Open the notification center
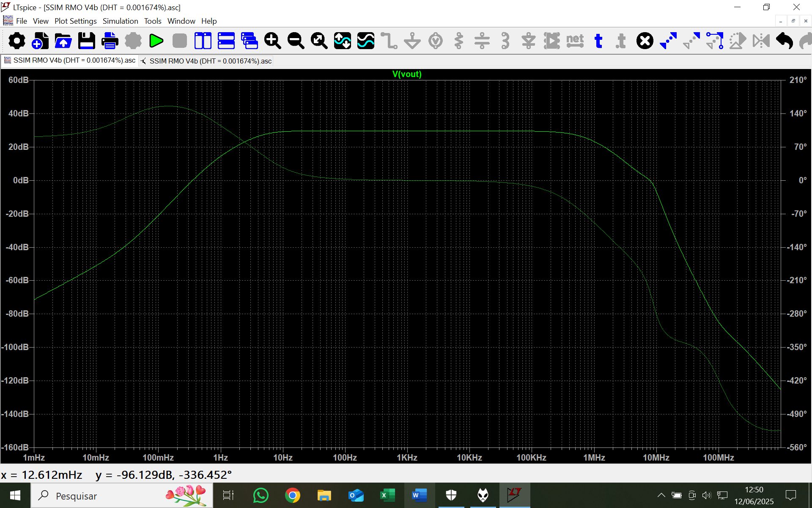The image size is (812, 508). coord(790,495)
